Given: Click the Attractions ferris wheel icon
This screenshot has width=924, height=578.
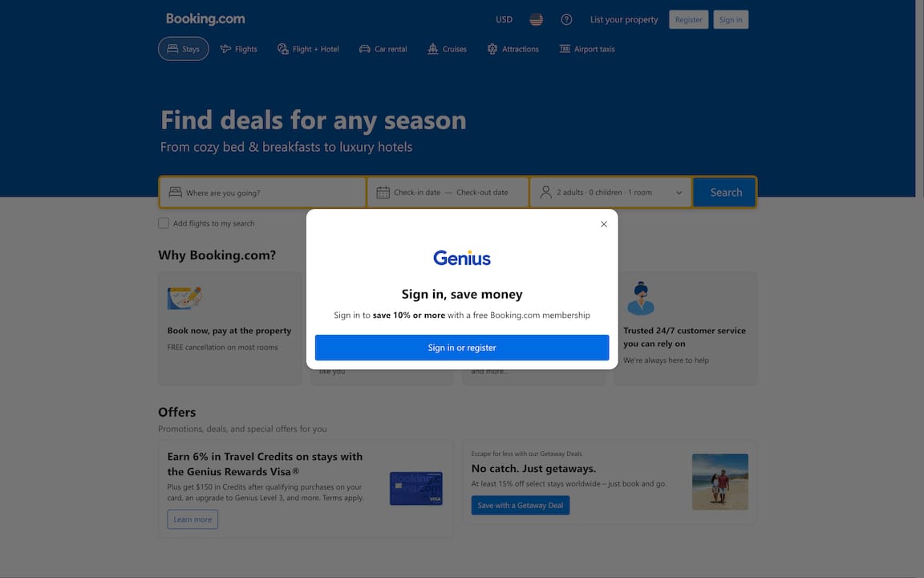Looking at the screenshot, I should [492, 49].
